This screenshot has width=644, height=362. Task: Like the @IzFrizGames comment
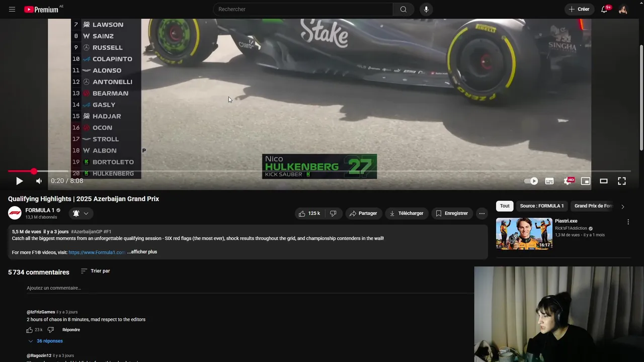[x=29, y=330]
